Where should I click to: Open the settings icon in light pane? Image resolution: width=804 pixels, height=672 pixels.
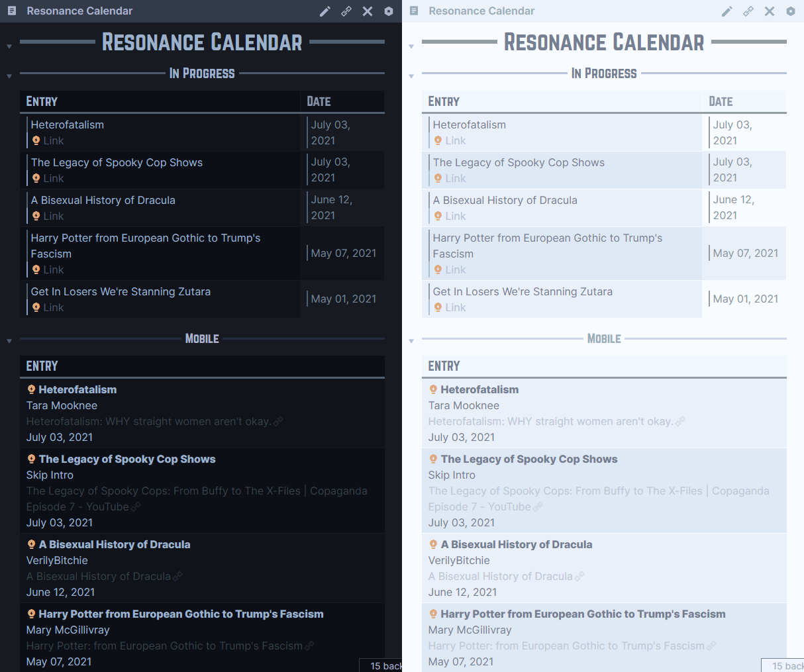pyautogui.click(x=791, y=11)
